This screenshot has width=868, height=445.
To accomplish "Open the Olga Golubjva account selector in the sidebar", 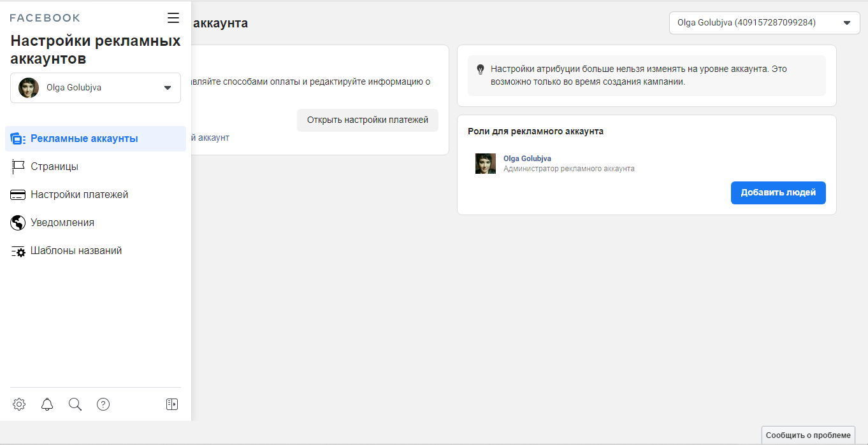I will [96, 88].
